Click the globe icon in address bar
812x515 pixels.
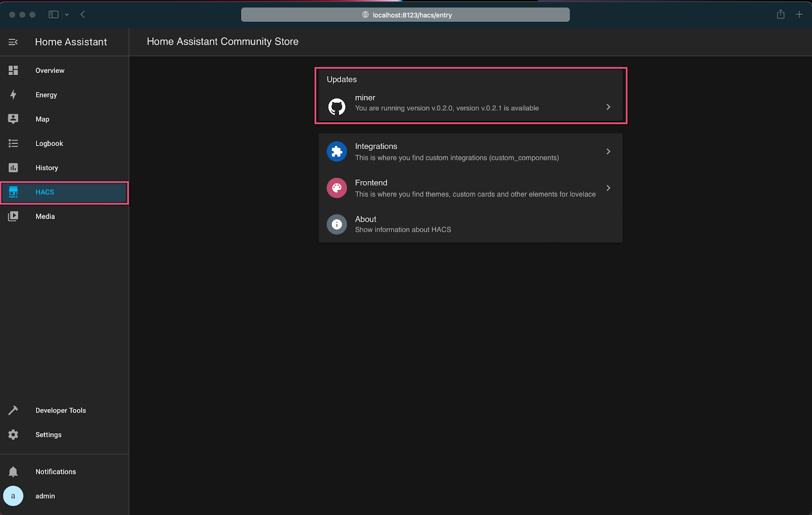click(x=365, y=15)
